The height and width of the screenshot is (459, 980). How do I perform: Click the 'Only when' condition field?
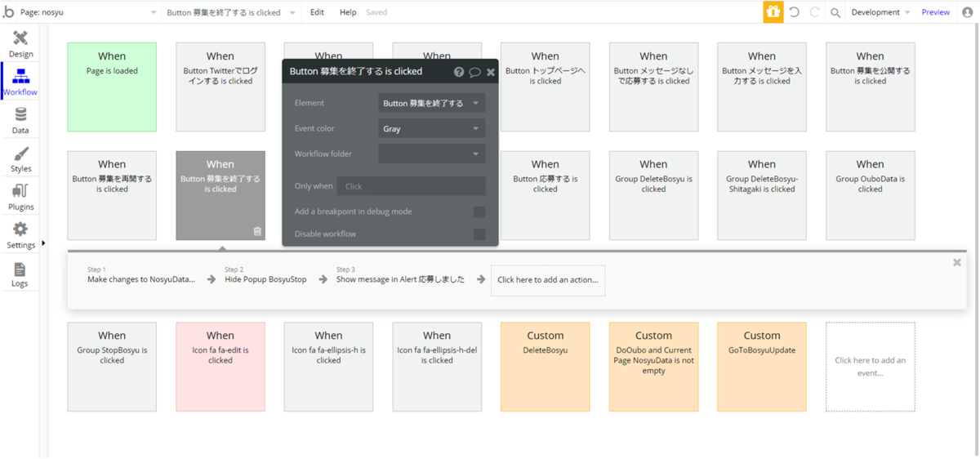[412, 186]
